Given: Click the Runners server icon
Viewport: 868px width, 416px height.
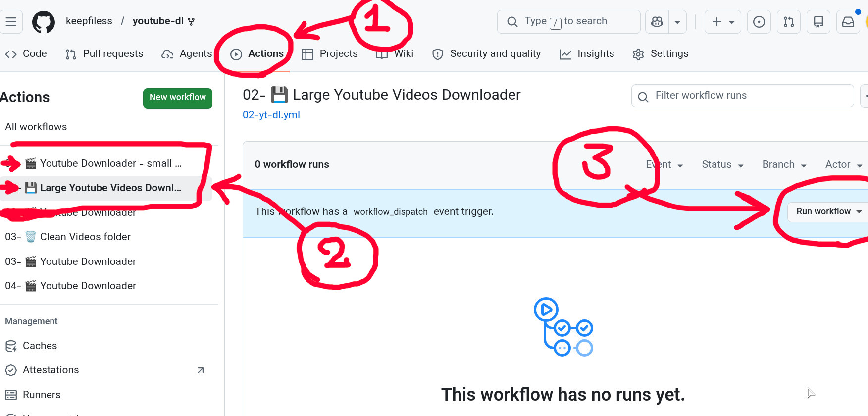Looking at the screenshot, I should click(x=11, y=395).
